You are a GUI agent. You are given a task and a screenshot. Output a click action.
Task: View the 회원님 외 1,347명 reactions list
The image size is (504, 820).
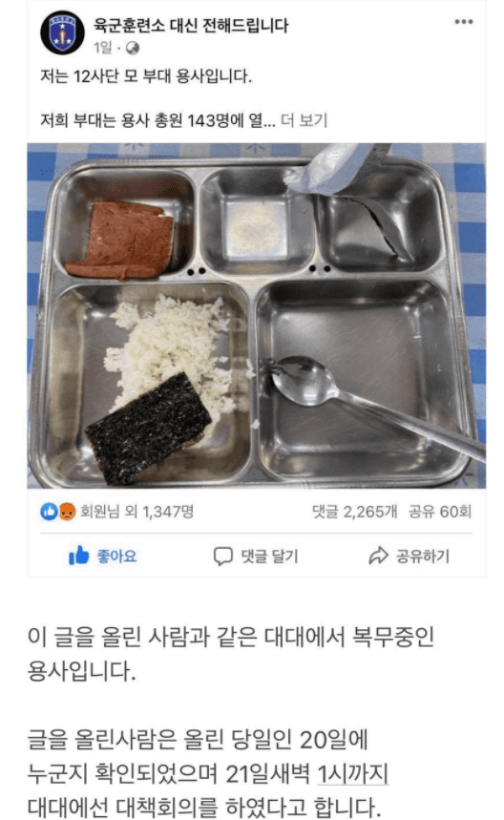[137, 511]
